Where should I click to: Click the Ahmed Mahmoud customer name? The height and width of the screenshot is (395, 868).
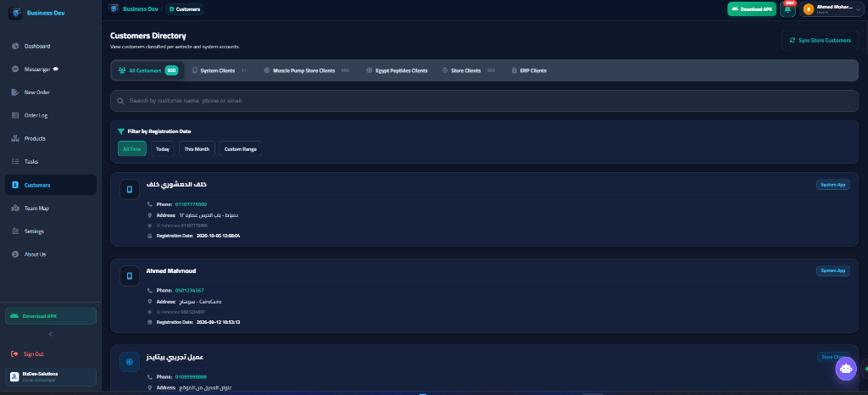[x=171, y=271]
